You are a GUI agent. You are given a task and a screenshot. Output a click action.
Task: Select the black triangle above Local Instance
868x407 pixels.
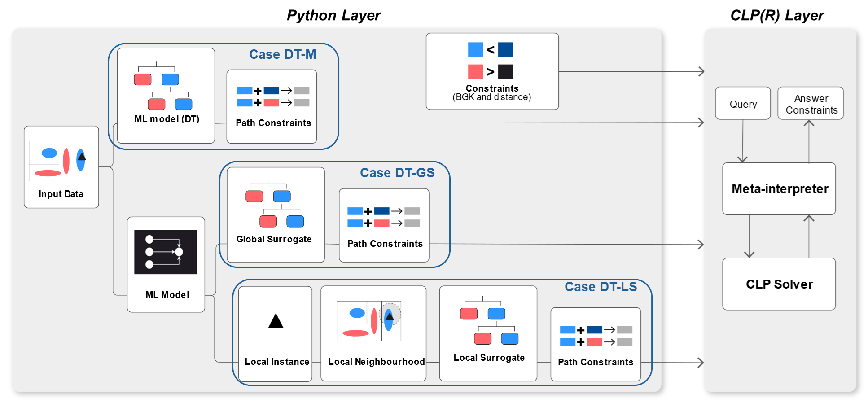tap(276, 321)
